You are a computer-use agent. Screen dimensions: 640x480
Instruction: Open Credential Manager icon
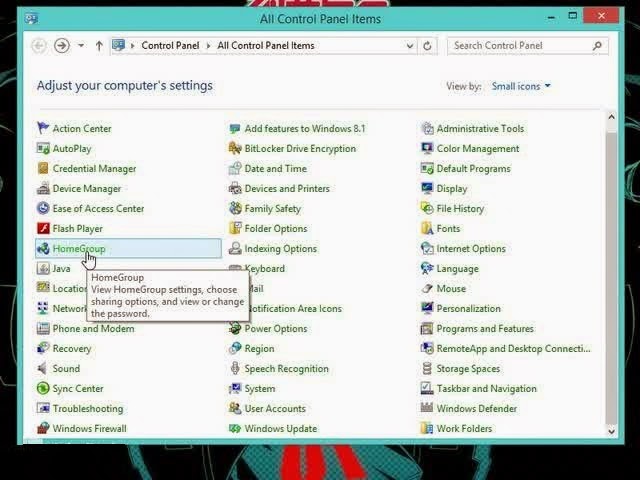click(x=43, y=168)
